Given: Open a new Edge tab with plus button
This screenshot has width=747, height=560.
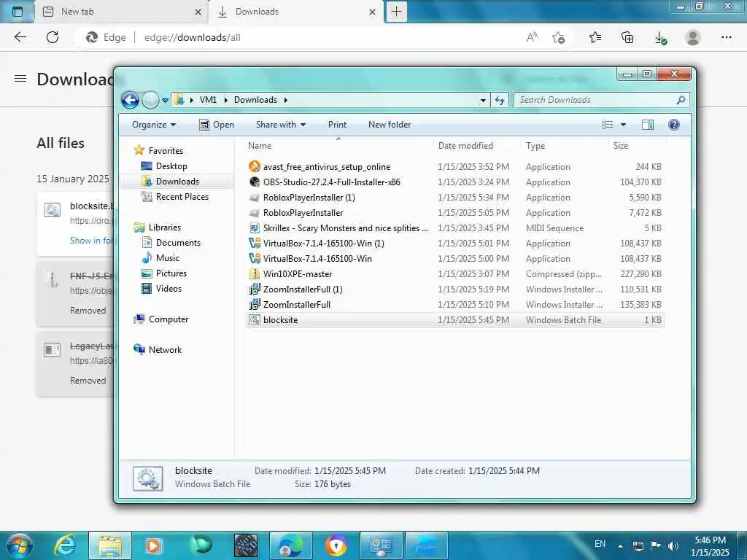Looking at the screenshot, I should point(396,12).
